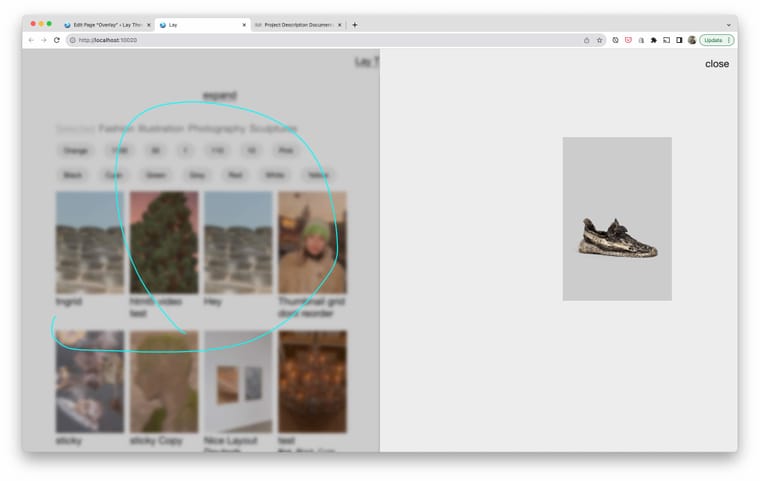Screen dimensions: 760x481
Task: Click the expand link on the blurred page
Action: [x=219, y=96]
